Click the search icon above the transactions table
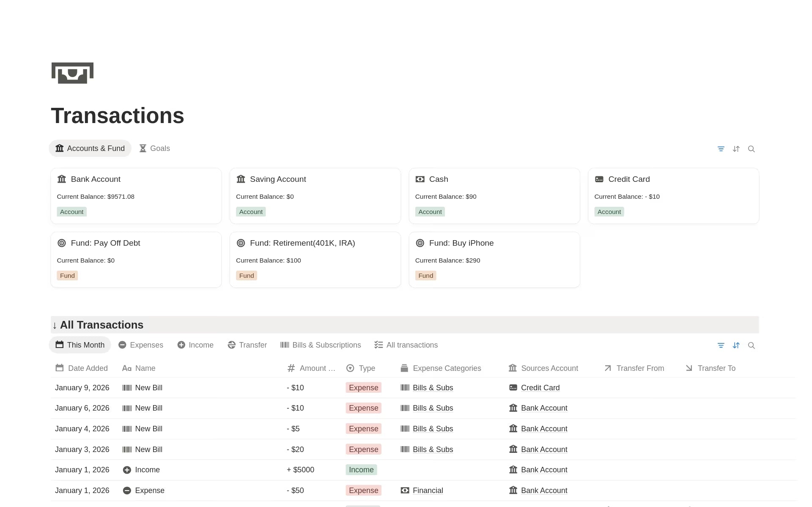The image size is (812, 507). pyautogui.click(x=752, y=345)
